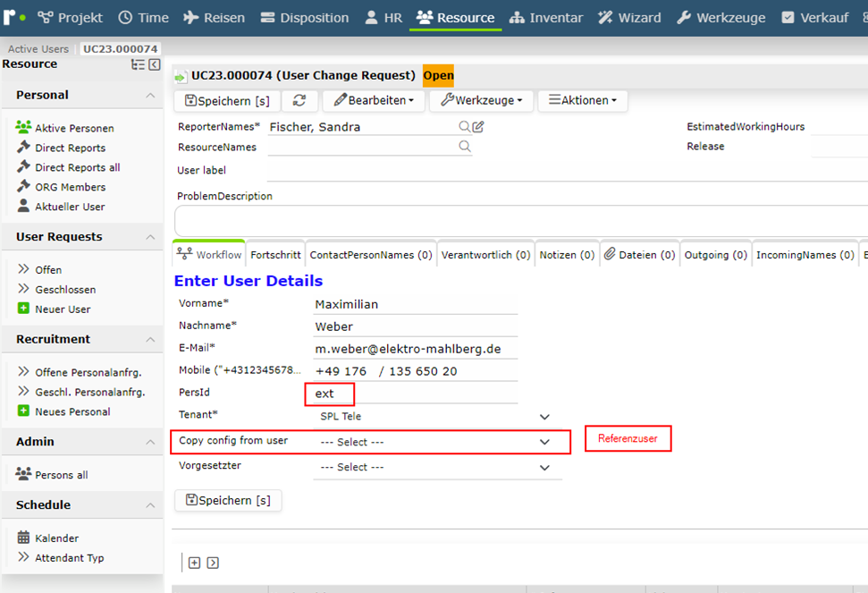868x593 pixels.
Task: Open the Tenant dropdown
Action: (x=437, y=417)
